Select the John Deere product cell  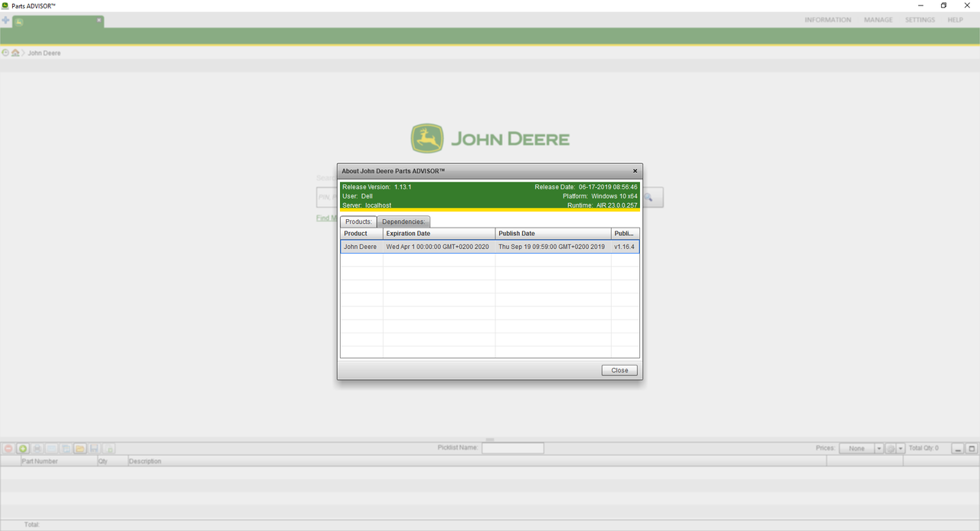point(361,247)
